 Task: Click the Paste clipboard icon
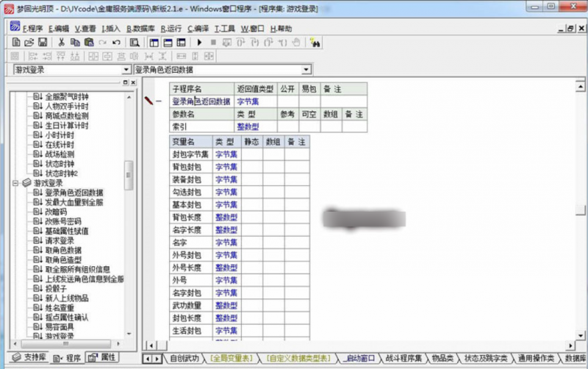pos(89,43)
